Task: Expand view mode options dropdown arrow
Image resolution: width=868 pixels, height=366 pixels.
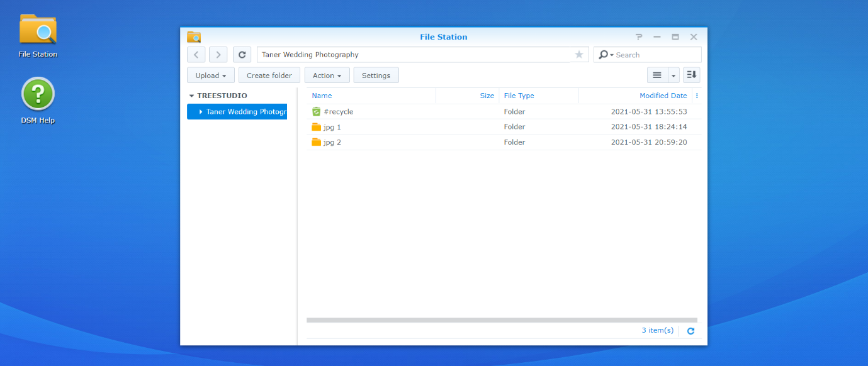Action: click(x=674, y=75)
